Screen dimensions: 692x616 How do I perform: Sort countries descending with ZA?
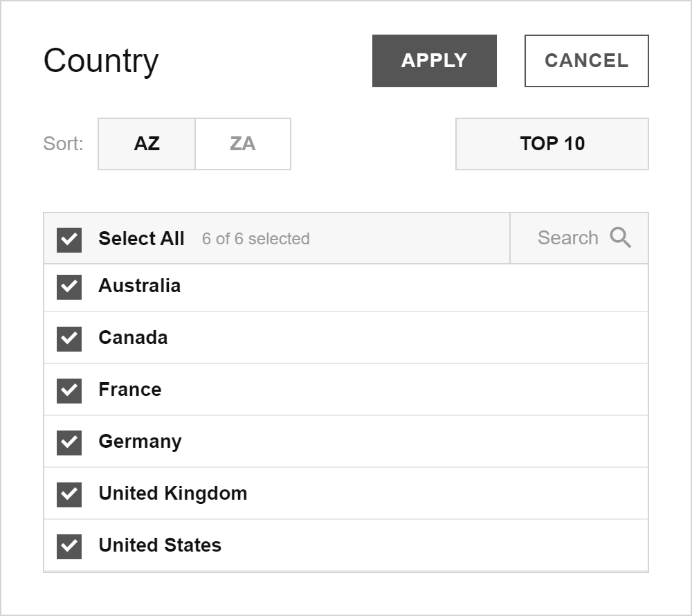click(243, 144)
